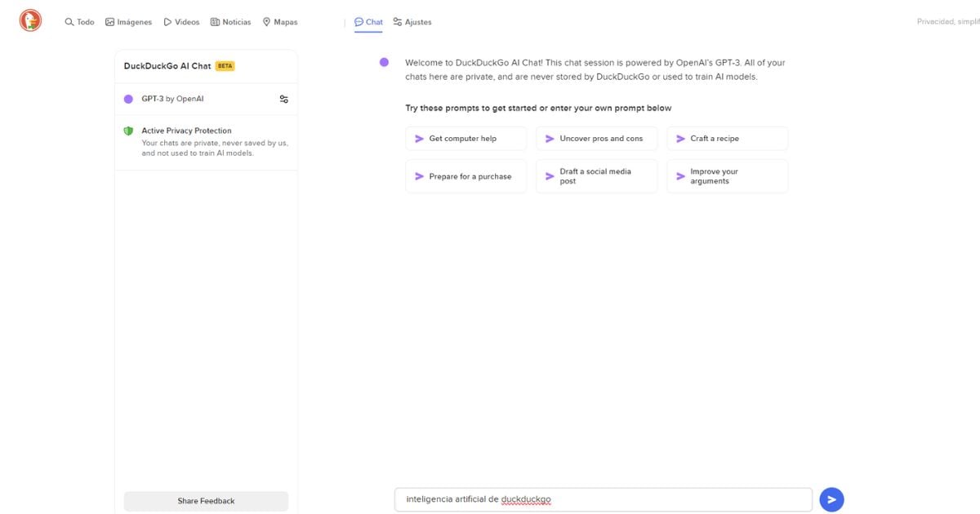Screen dimensions: 980x514
Task: Choose the Prepare for a purchase prompt
Action: click(465, 176)
